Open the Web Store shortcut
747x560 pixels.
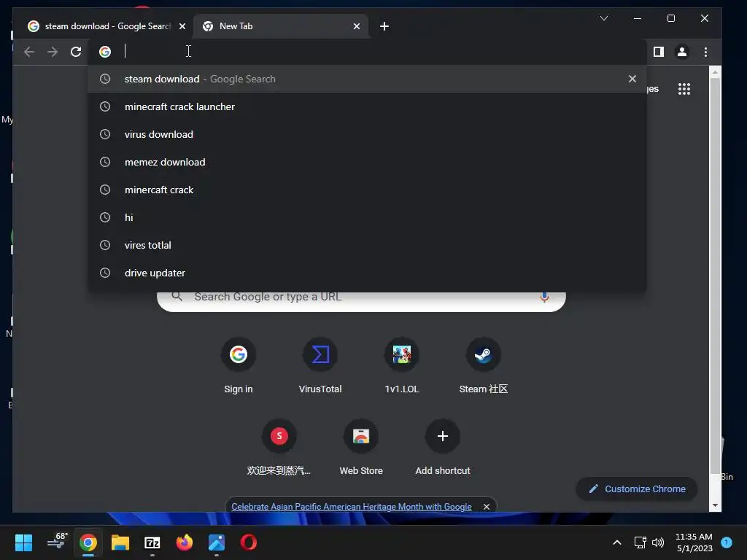[361, 447]
